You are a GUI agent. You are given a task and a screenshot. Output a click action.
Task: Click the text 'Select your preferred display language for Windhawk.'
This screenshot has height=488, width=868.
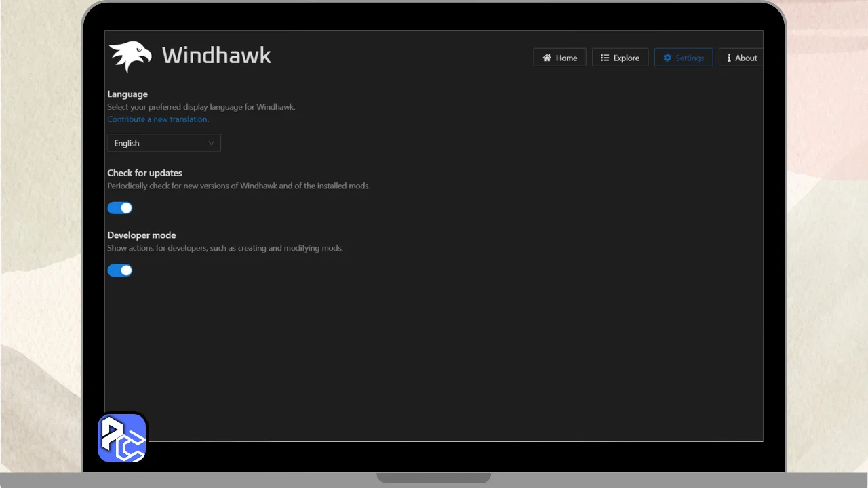(x=201, y=107)
